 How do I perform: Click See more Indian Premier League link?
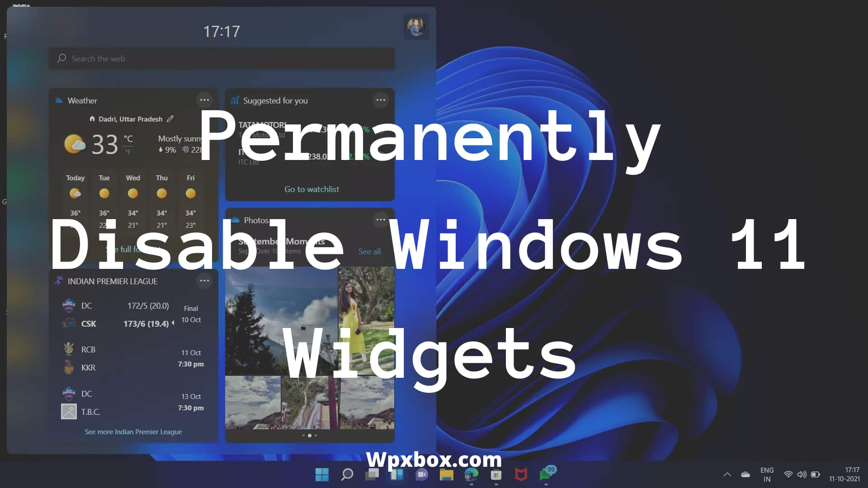click(x=132, y=432)
